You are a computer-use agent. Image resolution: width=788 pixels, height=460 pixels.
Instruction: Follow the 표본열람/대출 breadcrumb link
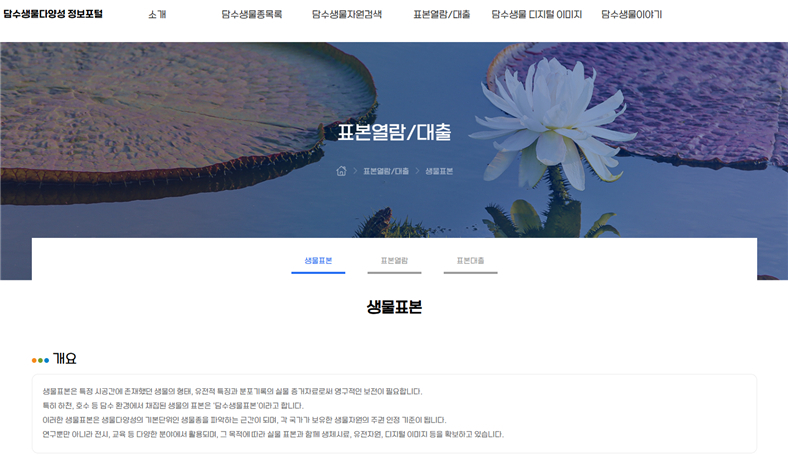[x=386, y=171]
